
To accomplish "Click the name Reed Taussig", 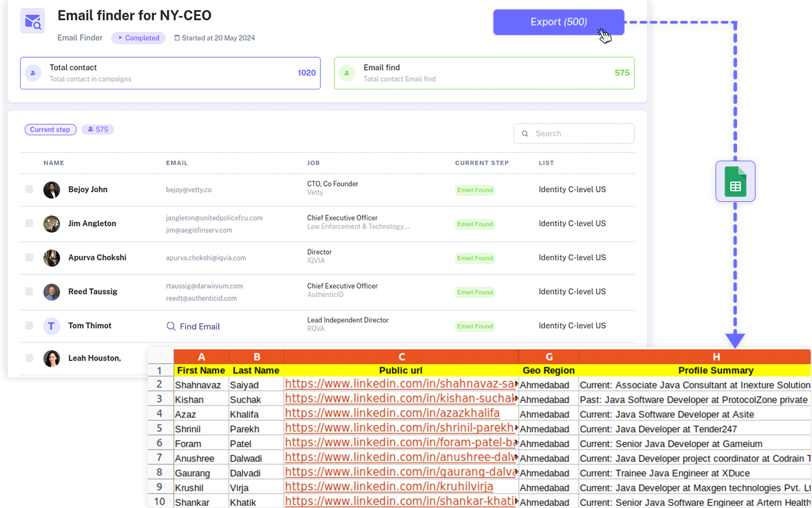I will 93,291.
